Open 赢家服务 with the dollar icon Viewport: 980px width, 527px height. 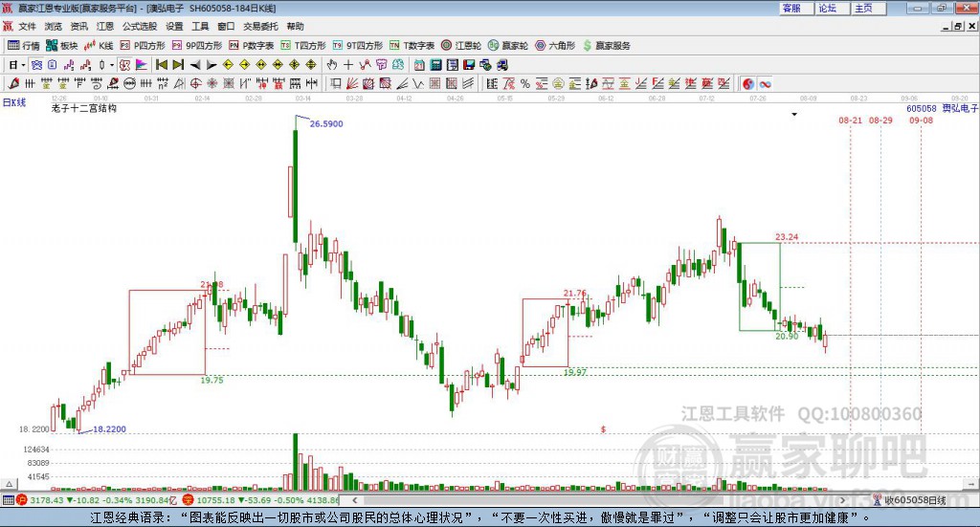click(x=607, y=46)
